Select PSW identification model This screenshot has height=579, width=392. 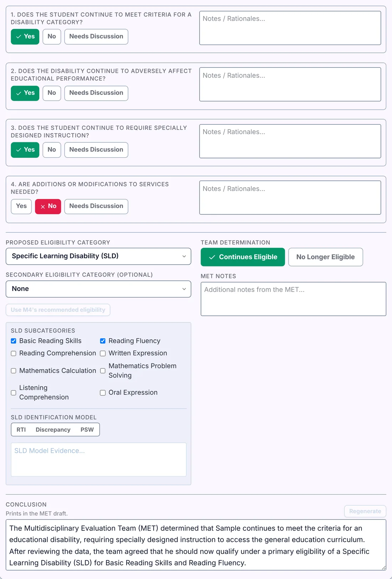(87, 430)
